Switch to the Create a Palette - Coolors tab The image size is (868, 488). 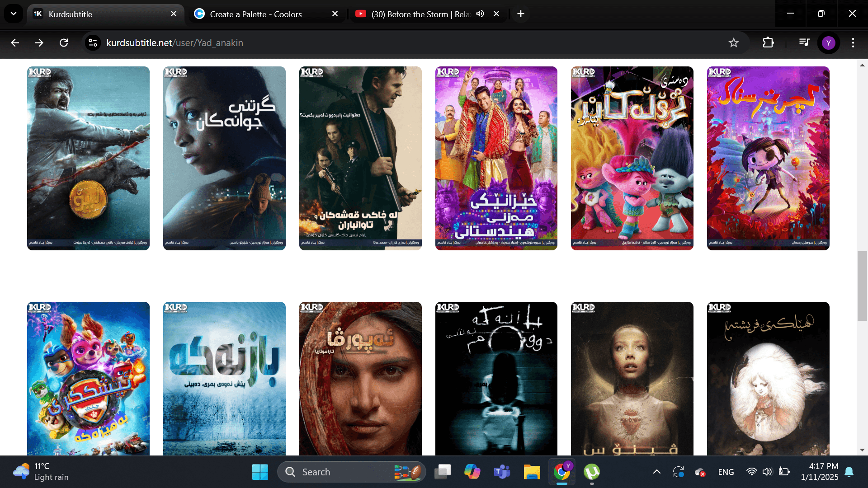(256, 14)
